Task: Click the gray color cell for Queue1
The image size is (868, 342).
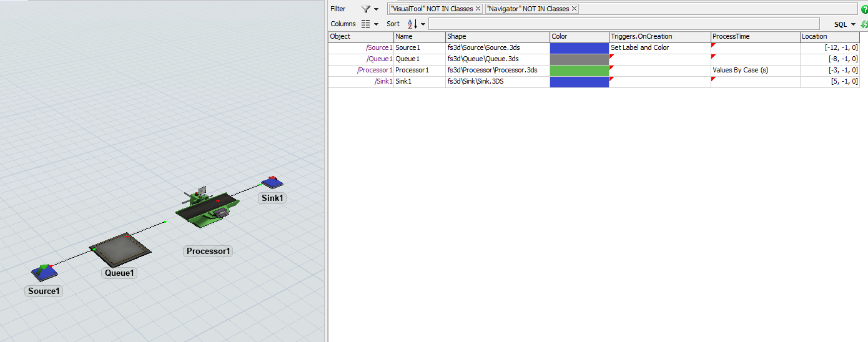Action: tap(579, 59)
